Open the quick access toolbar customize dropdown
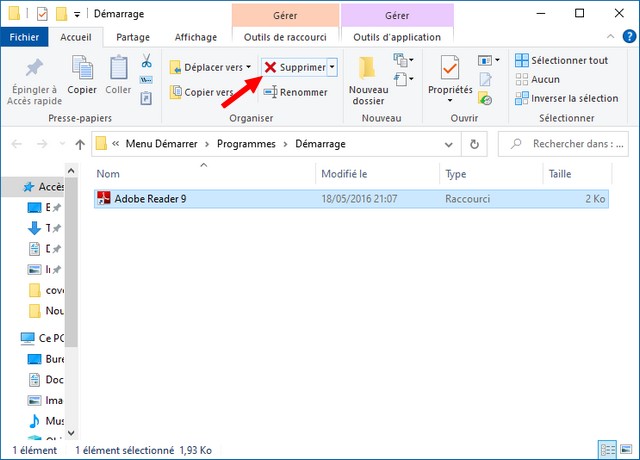Screen dimensions: 640x460 coord(77,15)
